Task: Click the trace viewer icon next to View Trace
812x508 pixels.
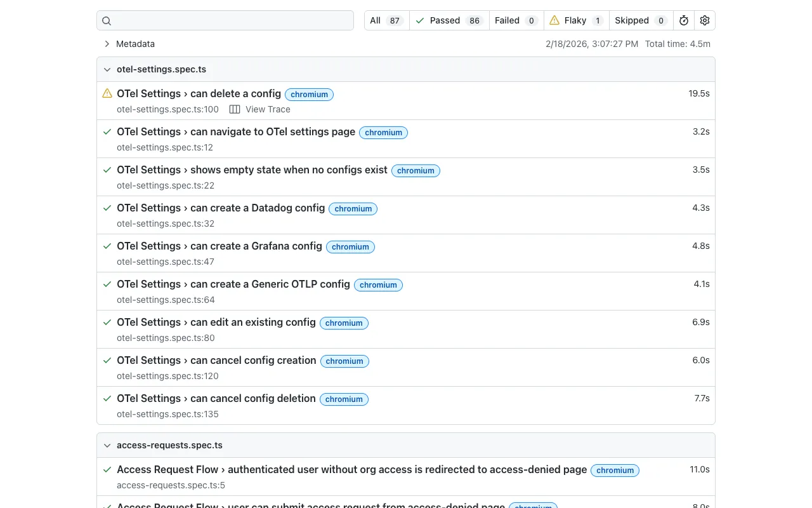Action: (235, 109)
